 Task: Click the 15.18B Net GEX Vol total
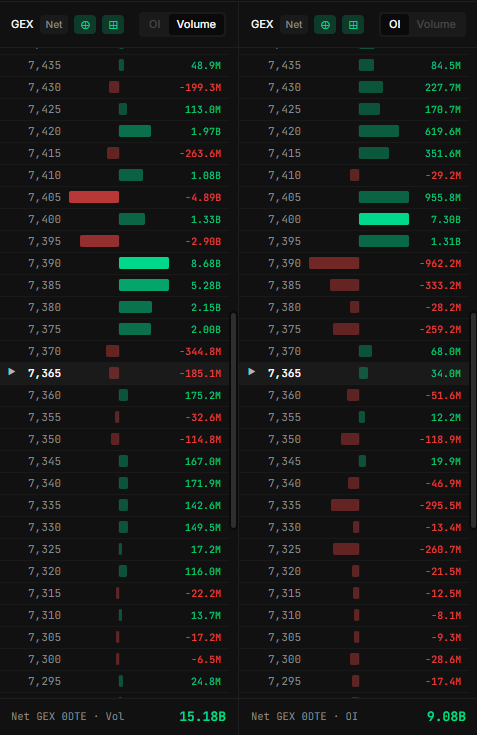202,717
